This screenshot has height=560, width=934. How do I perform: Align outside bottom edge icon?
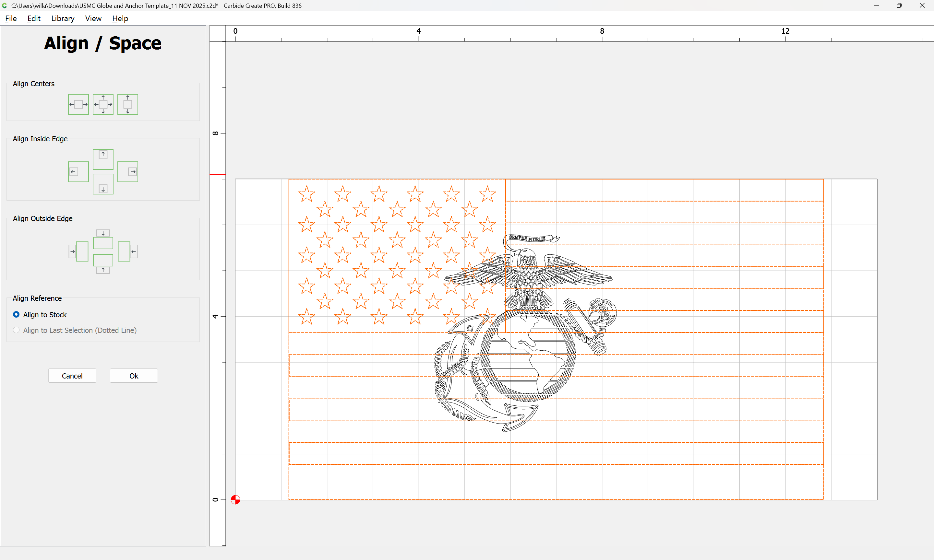click(103, 264)
